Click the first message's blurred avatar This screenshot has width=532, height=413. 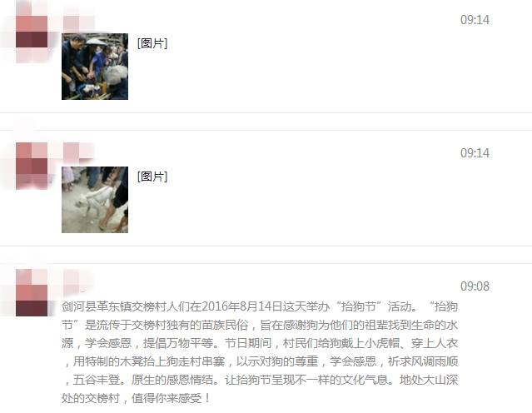(x=32, y=31)
